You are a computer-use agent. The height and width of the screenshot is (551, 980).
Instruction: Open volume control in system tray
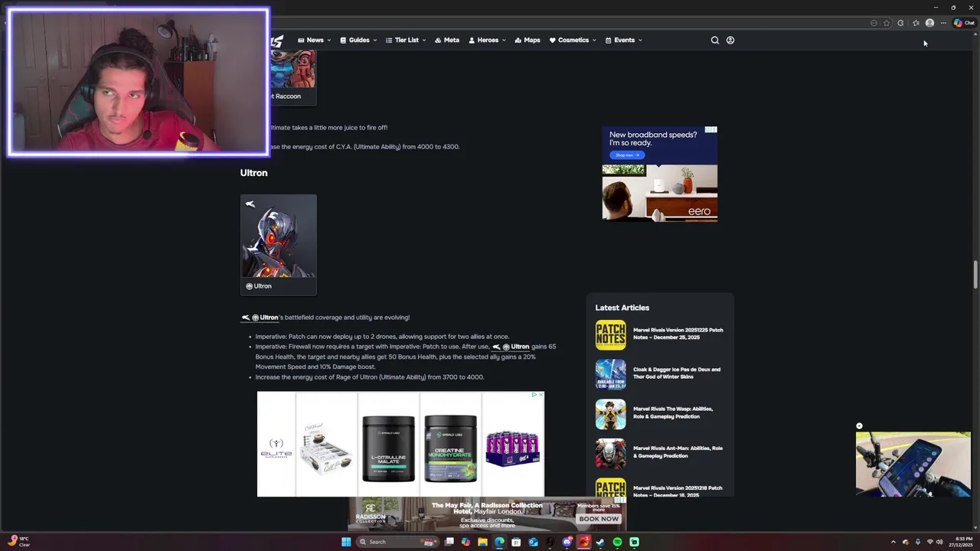click(939, 542)
